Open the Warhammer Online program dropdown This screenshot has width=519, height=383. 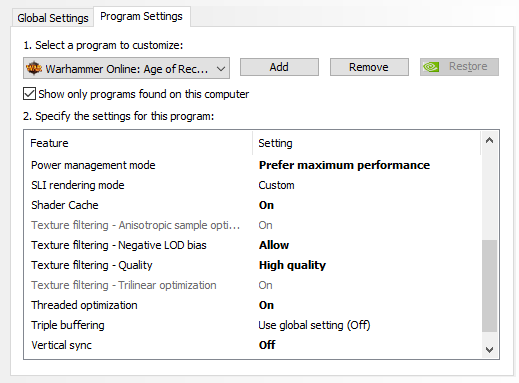[x=126, y=68]
